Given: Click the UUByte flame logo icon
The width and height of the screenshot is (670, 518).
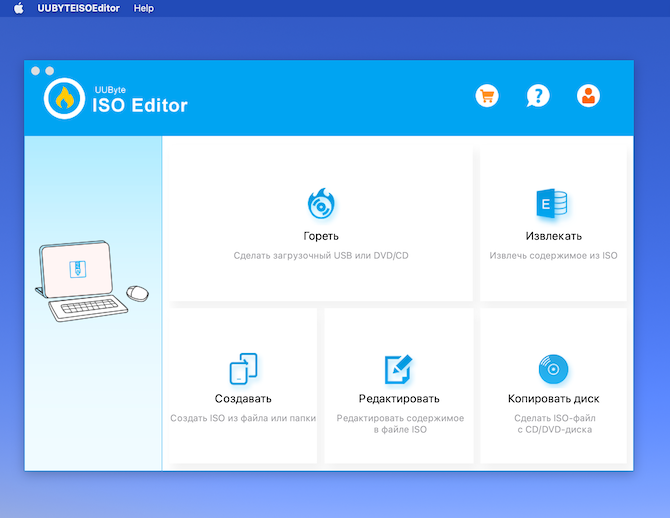Looking at the screenshot, I should [x=65, y=98].
